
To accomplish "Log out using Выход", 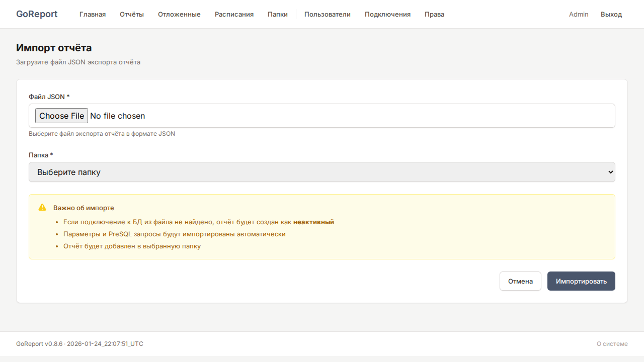I will [611, 14].
